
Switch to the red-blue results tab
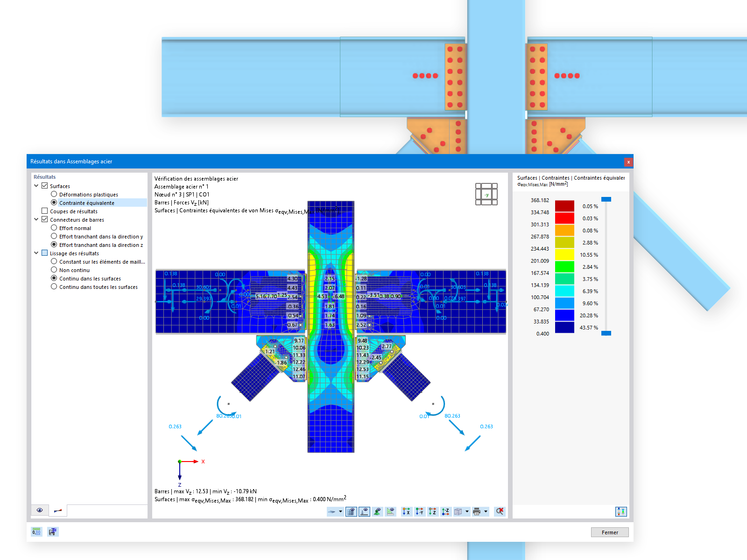point(58,511)
